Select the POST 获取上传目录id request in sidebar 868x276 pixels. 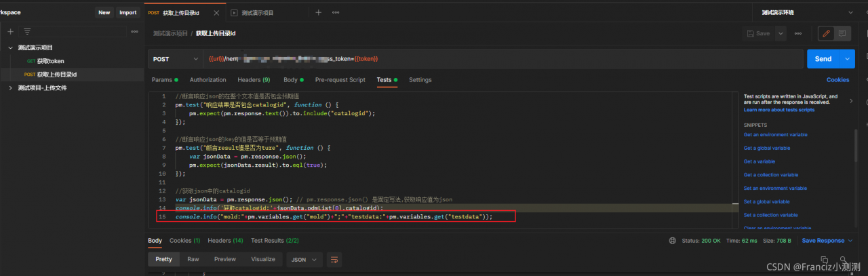pyautogui.click(x=50, y=74)
